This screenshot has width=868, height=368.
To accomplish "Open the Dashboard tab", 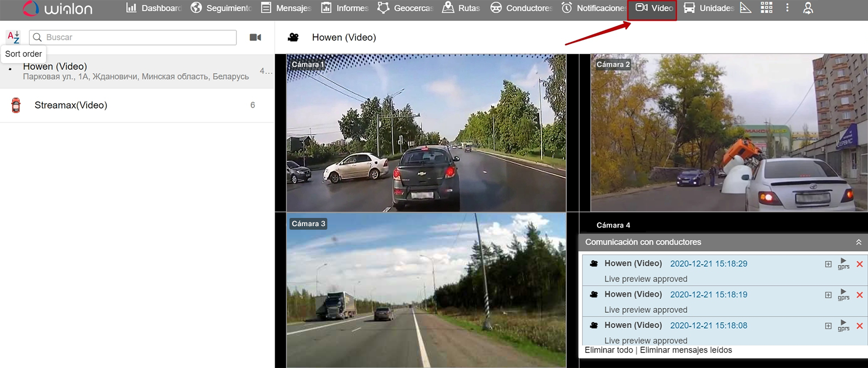I will 154,8.
